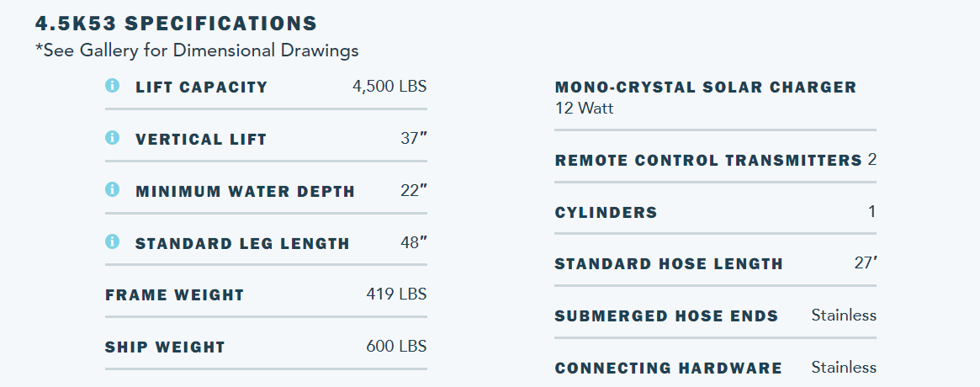
Task: Select the Standard Hose Length label
Action: [669, 264]
